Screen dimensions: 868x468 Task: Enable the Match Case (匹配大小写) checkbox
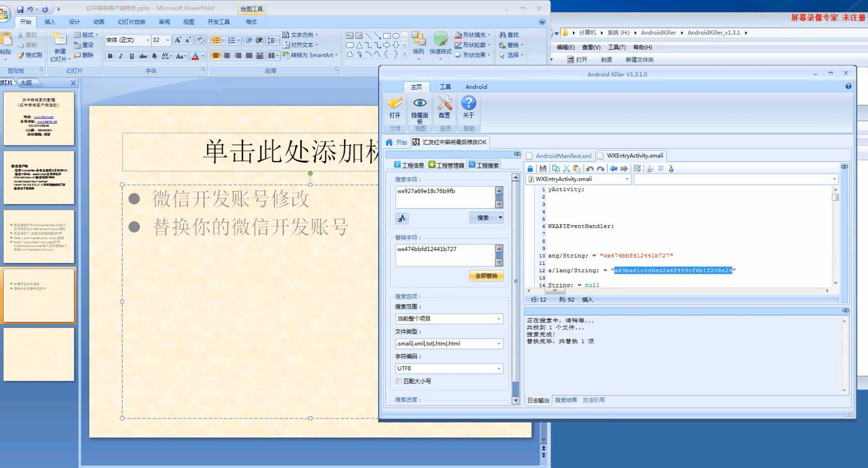(x=398, y=381)
